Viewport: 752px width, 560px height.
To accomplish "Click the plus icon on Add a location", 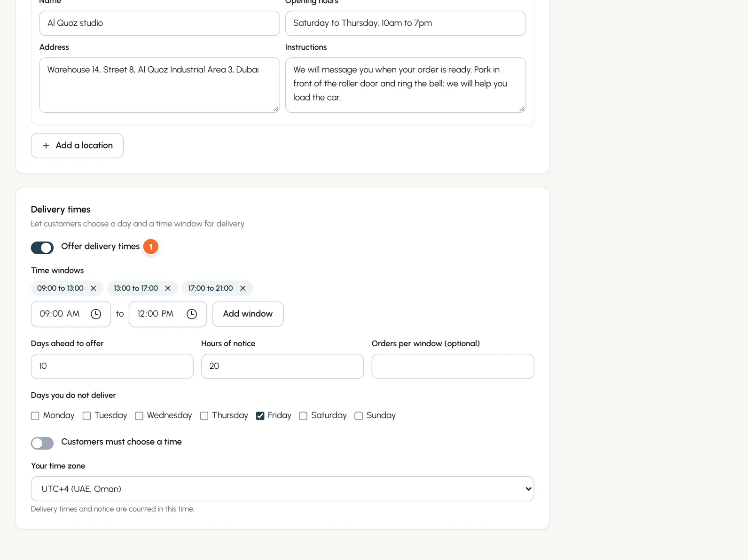I will [46, 146].
